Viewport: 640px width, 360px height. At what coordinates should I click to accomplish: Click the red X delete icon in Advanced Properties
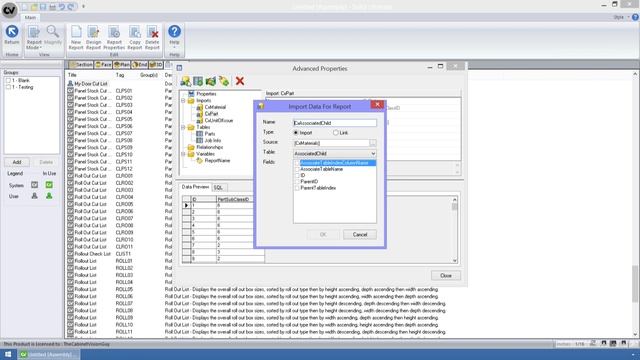(x=240, y=81)
